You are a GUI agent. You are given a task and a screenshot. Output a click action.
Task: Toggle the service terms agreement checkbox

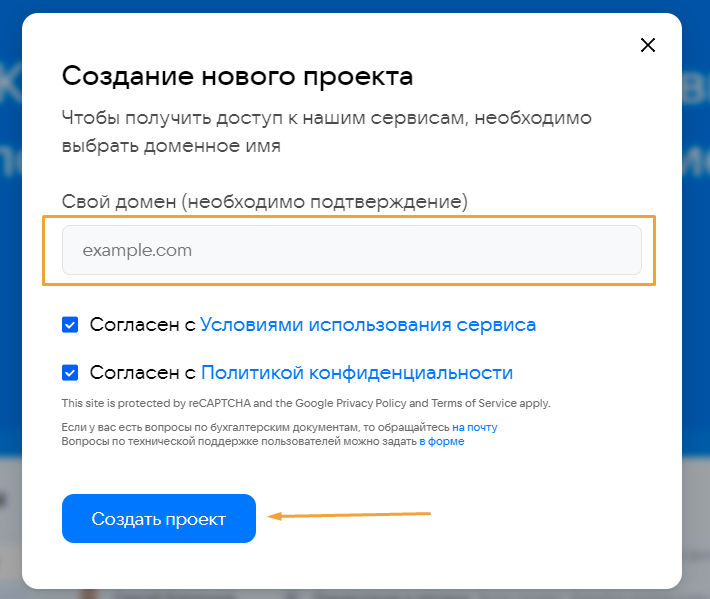[70, 325]
